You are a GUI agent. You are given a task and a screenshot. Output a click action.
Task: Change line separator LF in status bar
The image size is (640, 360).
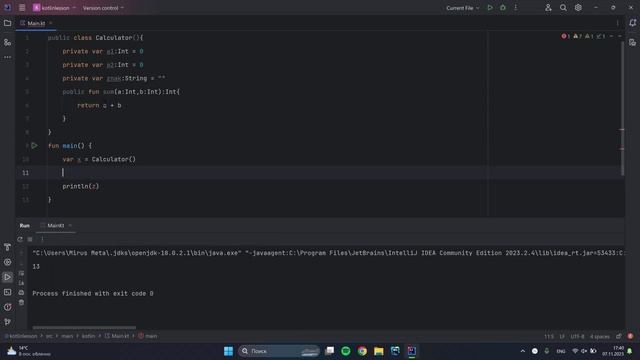pyautogui.click(x=562, y=337)
